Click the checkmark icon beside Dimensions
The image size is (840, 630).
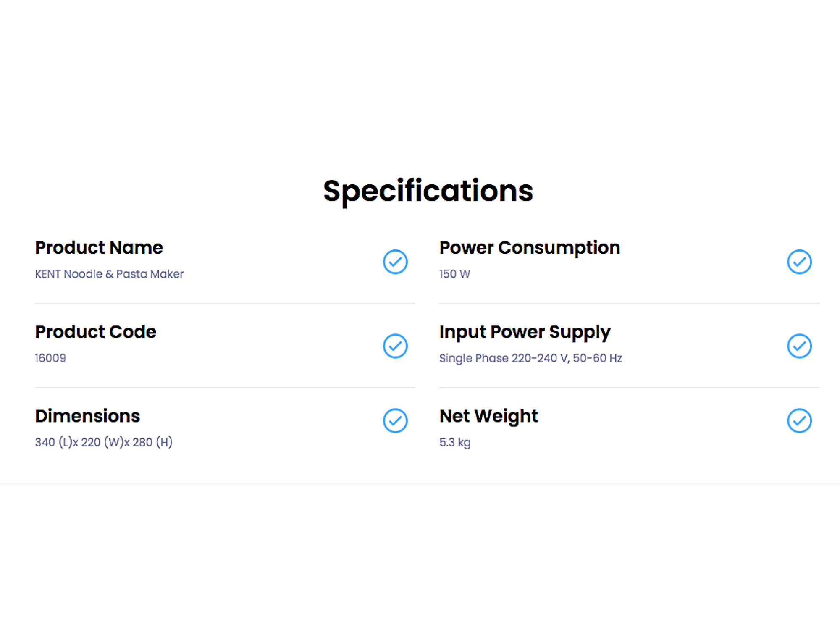pos(395,420)
